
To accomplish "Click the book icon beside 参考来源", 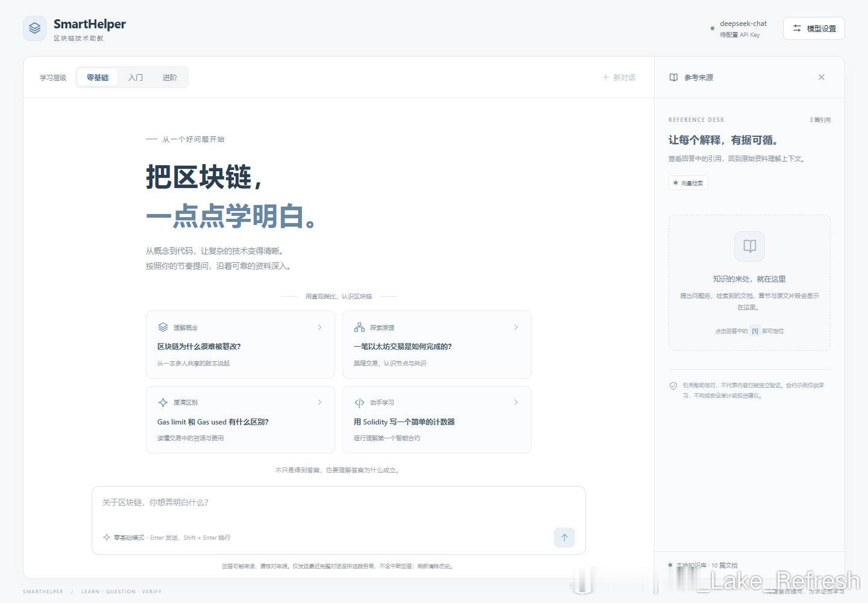I will point(674,77).
